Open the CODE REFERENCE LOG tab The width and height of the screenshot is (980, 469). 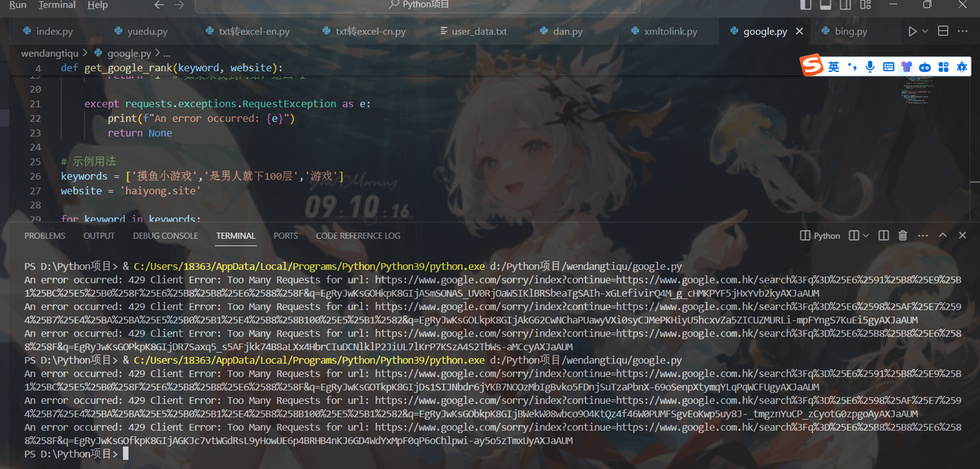(358, 236)
